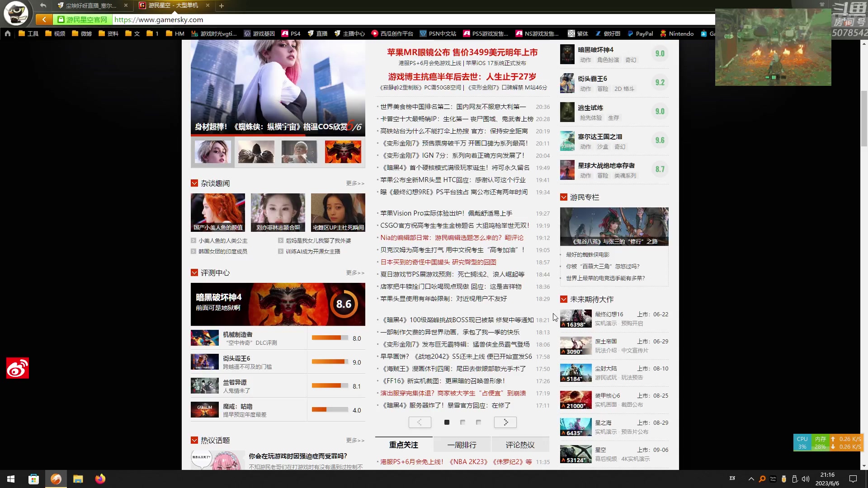
Task: Open the 暗黑破坏神4 review banner 8.6
Action: tap(278, 304)
